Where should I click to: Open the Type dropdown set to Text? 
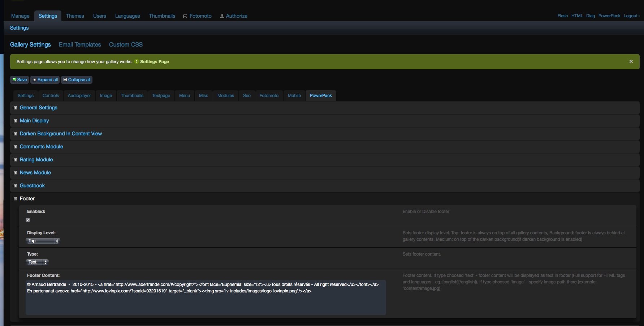coord(37,262)
